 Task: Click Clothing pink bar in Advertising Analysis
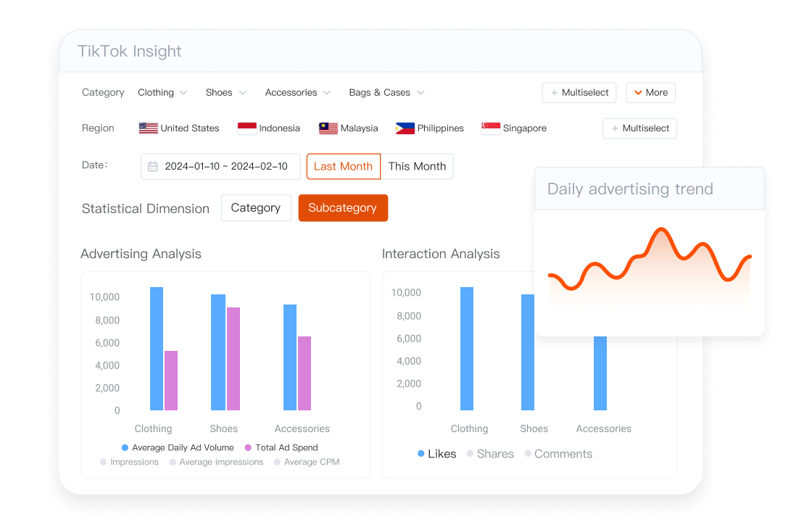click(171, 381)
